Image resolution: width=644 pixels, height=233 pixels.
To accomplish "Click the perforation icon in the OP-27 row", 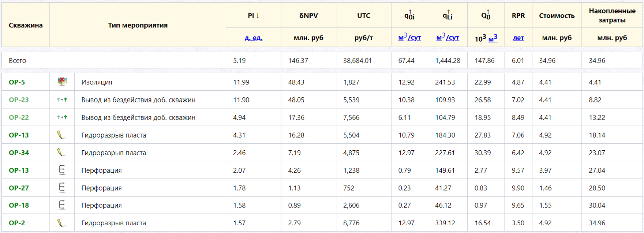I will [x=62, y=188].
